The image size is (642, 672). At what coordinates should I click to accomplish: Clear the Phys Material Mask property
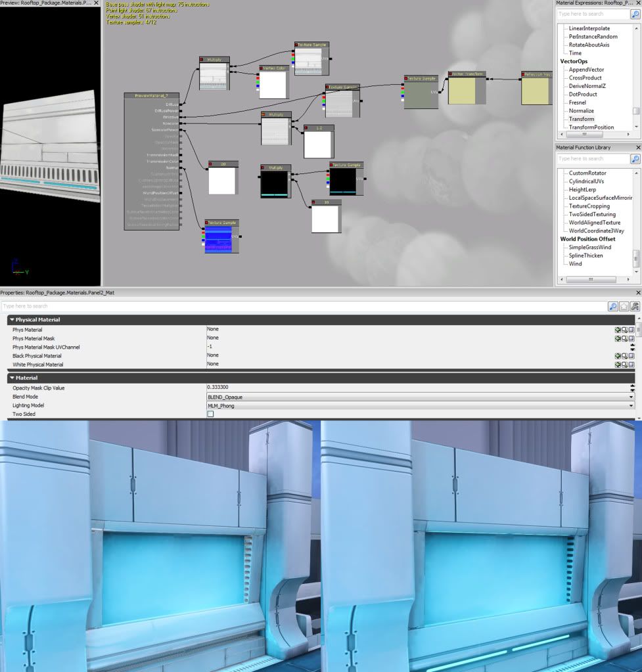point(631,338)
